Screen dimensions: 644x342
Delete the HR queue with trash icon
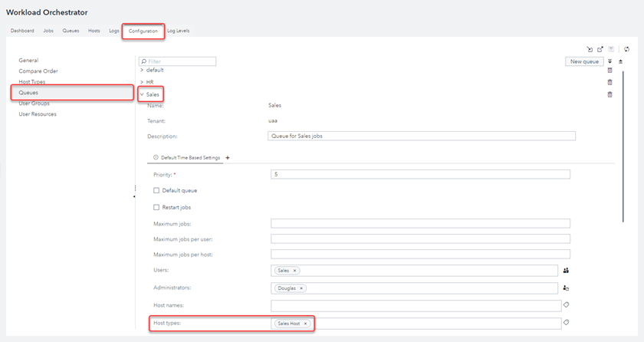609,82
